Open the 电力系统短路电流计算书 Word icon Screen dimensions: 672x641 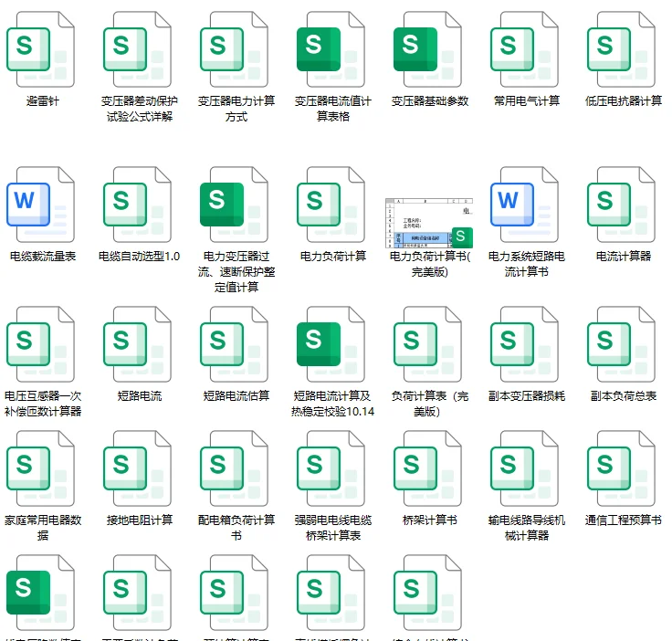[x=525, y=205]
